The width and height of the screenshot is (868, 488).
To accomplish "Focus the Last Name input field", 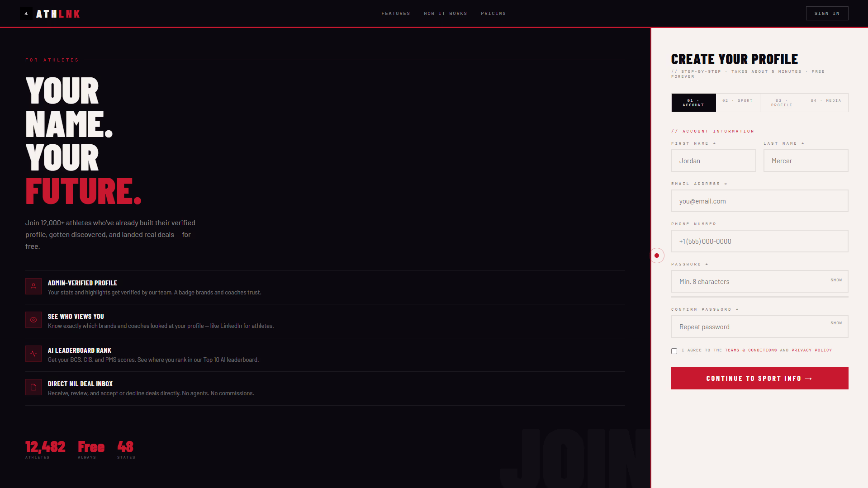I will (x=806, y=161).
